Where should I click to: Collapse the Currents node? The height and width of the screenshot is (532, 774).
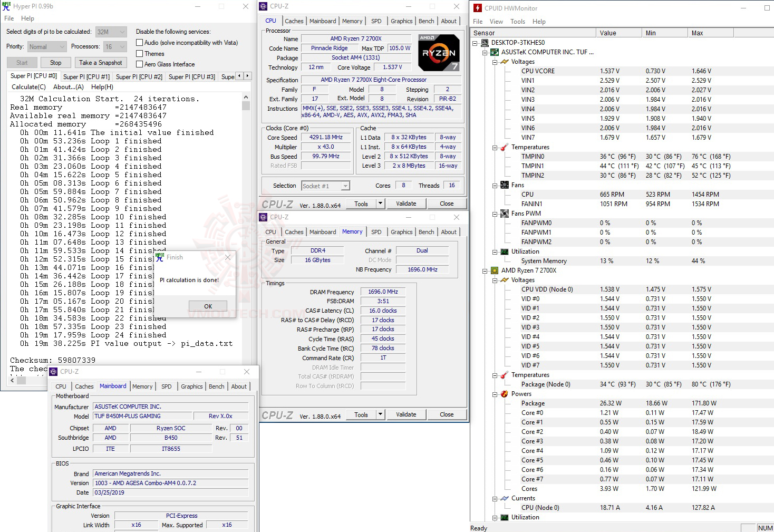point(495,498)
